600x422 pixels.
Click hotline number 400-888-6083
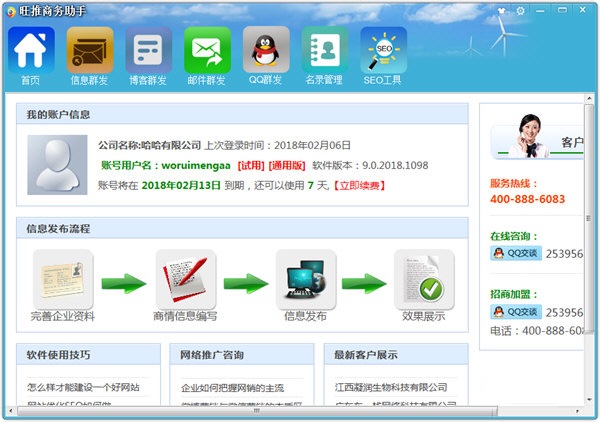click(x=527, y=199)
